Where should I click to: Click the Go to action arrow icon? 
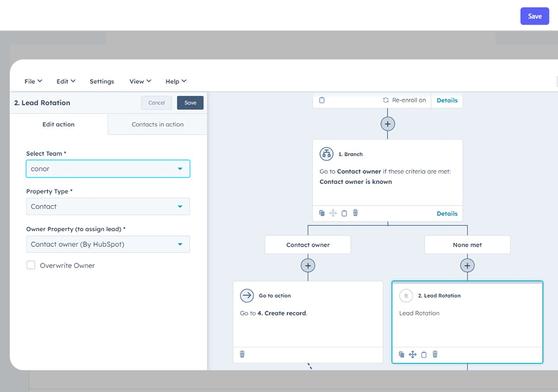(x=247, y=295)
